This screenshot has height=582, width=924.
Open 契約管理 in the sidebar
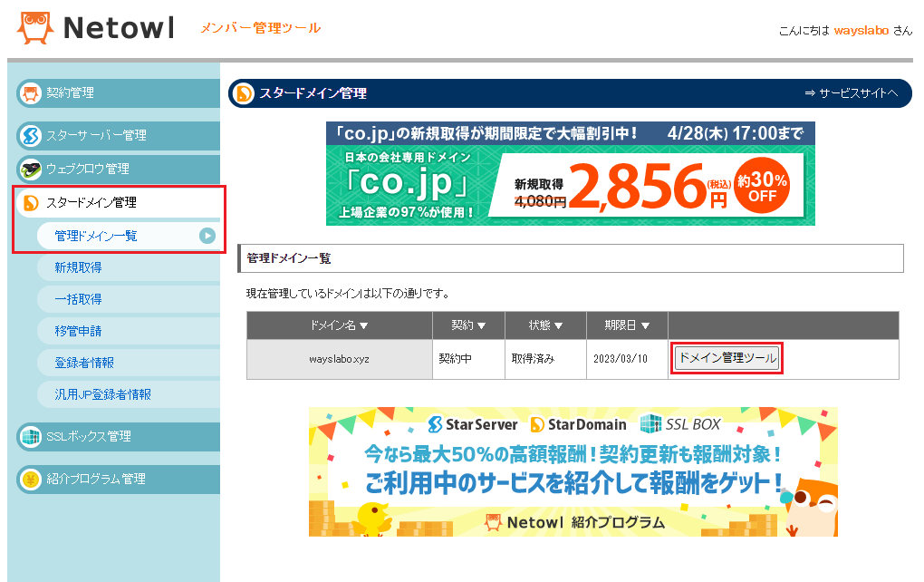119,93
